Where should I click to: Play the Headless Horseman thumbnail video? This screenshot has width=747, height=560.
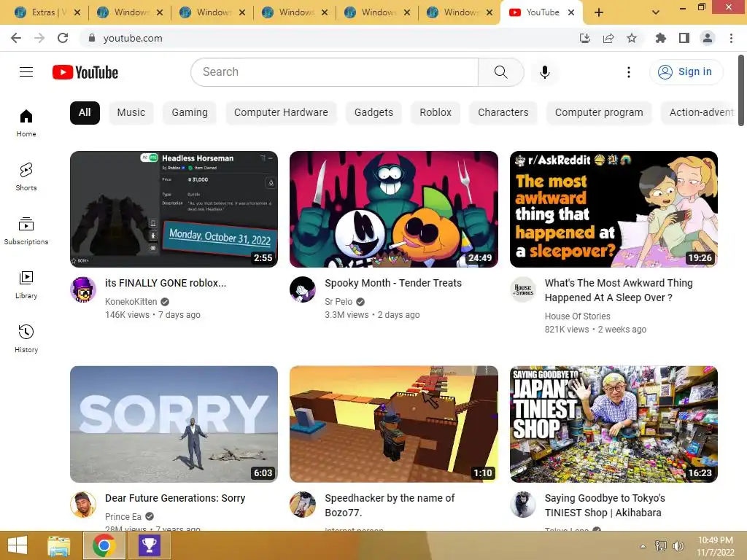(x=174, y=209)
